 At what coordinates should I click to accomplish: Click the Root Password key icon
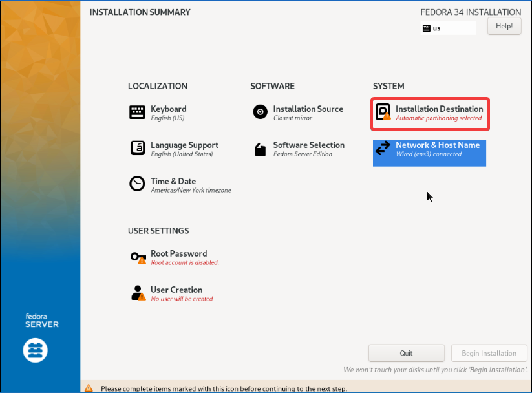coord(138,258)
